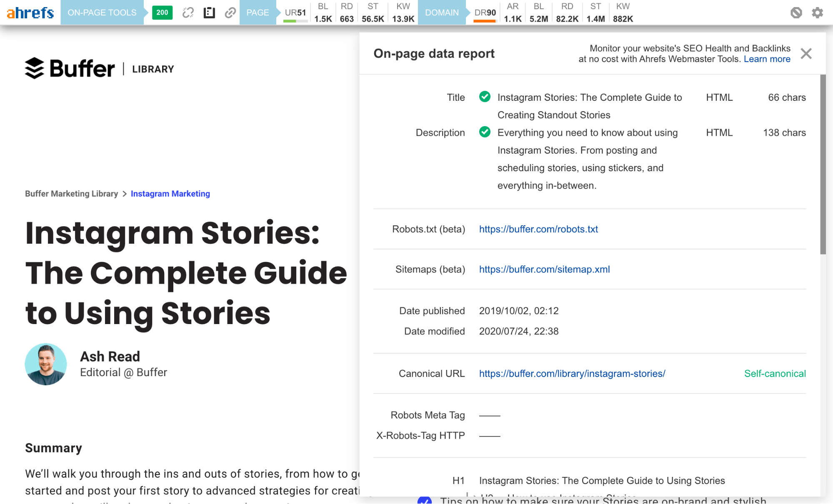Click the Summary heading
The height and width of the screenshot is (504, 833).
tap(53, 448)
